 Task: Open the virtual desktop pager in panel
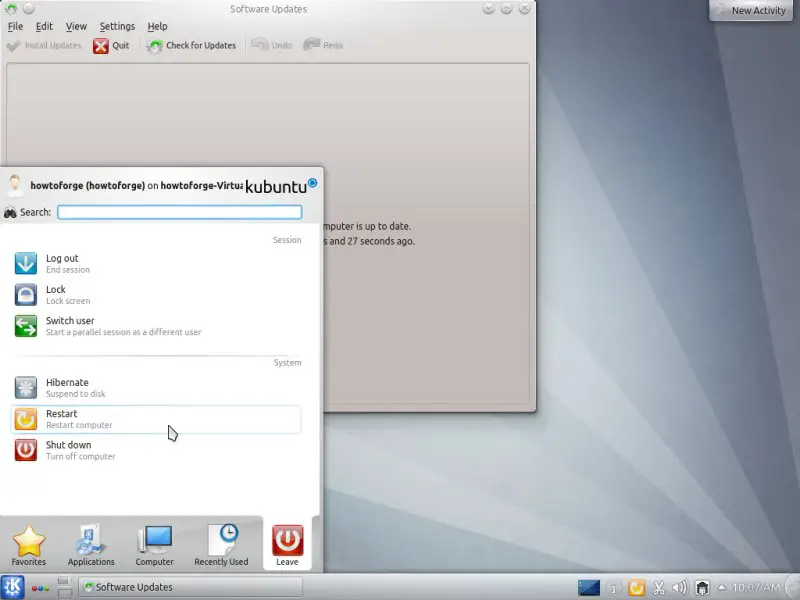(64, 587)
